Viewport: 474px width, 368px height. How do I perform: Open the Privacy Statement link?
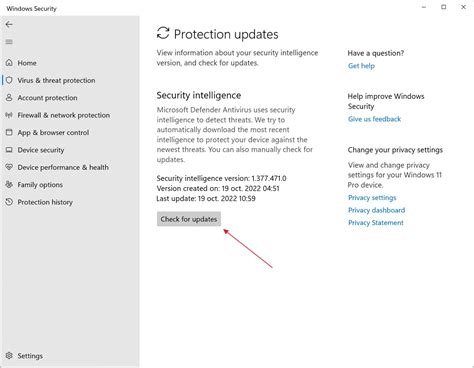pos(376,223)
